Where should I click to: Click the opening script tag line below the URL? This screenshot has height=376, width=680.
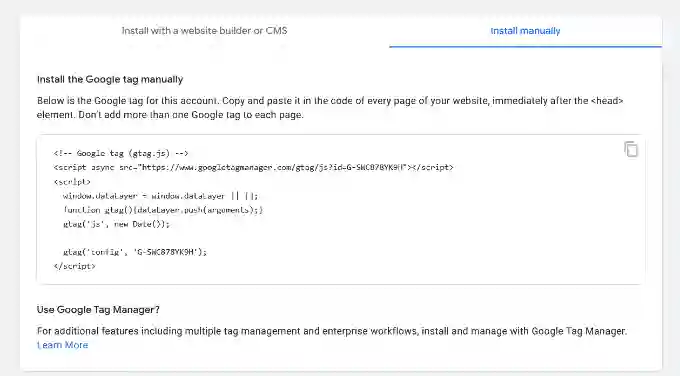pos(72,182)
